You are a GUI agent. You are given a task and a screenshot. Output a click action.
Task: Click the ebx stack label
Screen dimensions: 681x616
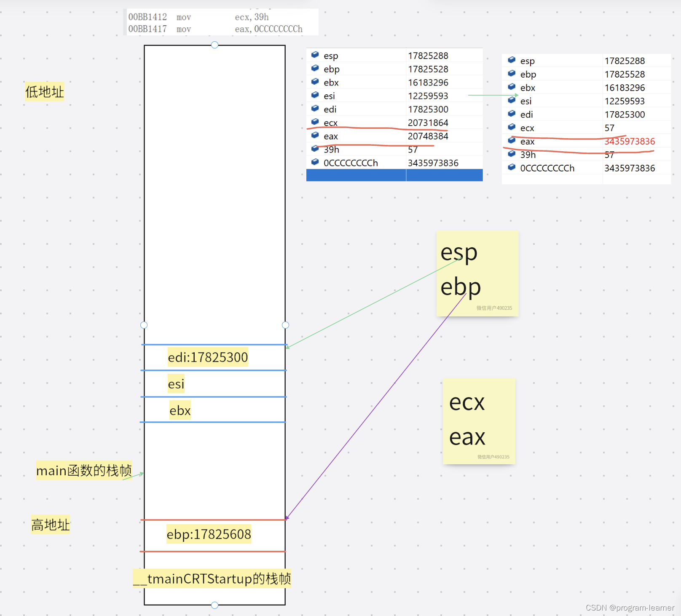pyautogui.click(x=180, y=410)
